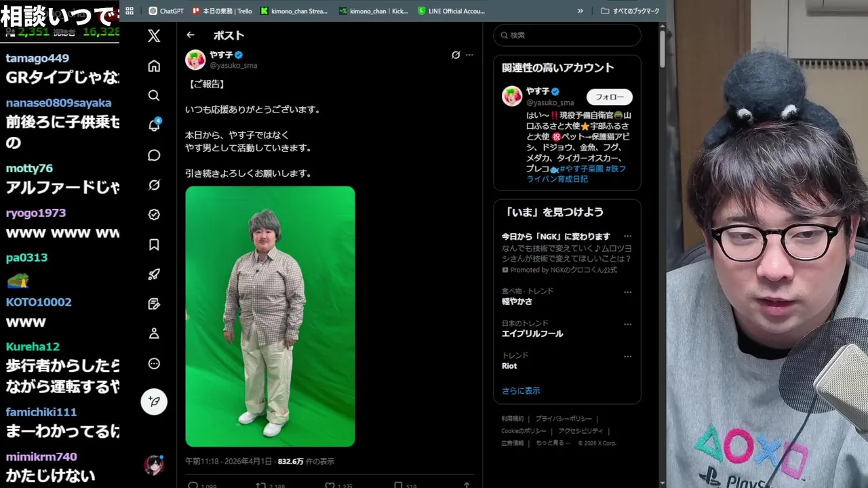Open the プライバシーポリシー footer link
868x488 pixels.
point(564,419)
